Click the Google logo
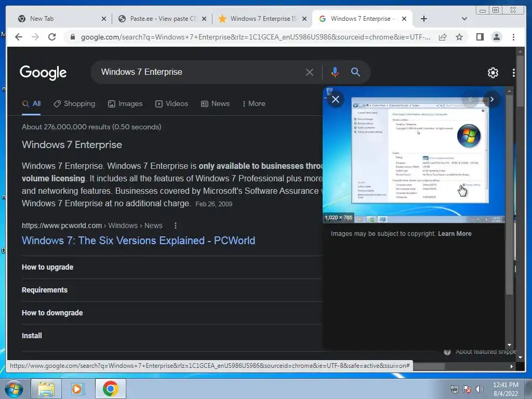The image size is (532, 399). (x=43, y=73)
